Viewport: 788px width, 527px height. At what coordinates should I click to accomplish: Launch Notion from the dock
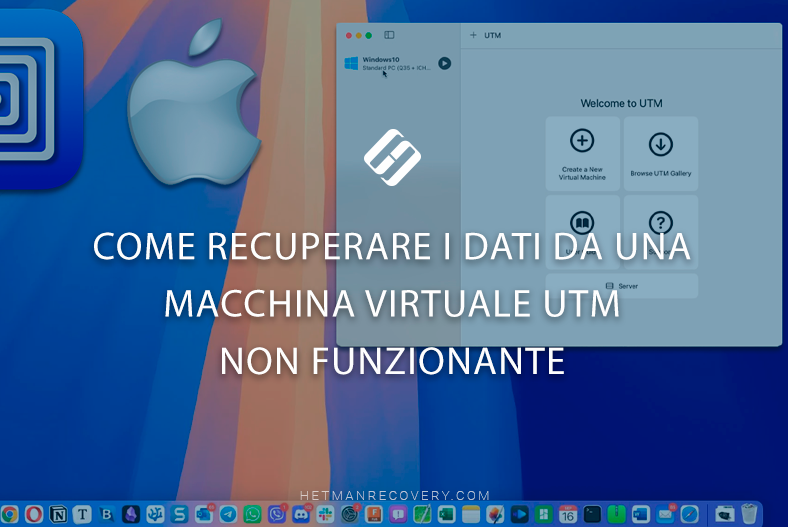click(x=58, y=514)
